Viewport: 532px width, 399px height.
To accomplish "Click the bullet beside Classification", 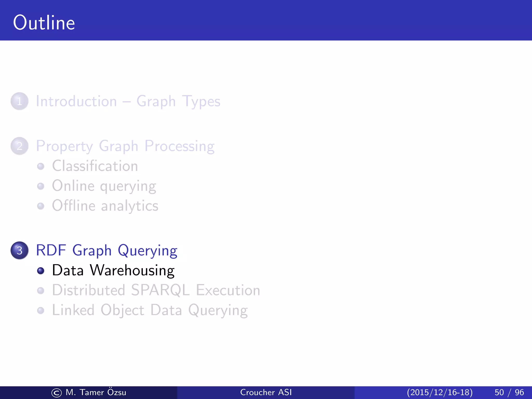I will (41, 166).
